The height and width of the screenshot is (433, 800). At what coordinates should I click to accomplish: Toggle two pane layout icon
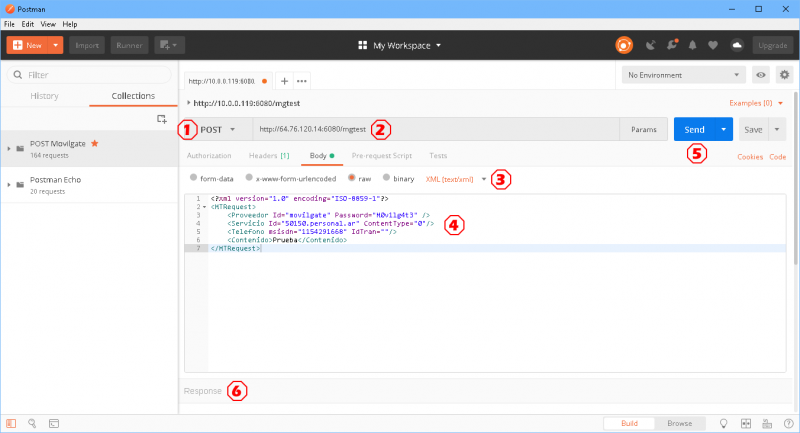click(x=746, y=423)
